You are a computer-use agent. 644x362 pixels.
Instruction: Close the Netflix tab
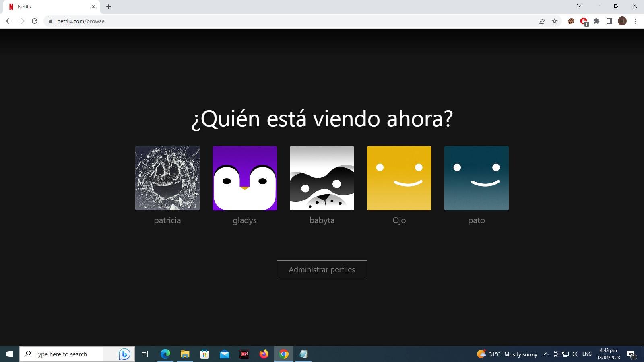tap(93, 7)
